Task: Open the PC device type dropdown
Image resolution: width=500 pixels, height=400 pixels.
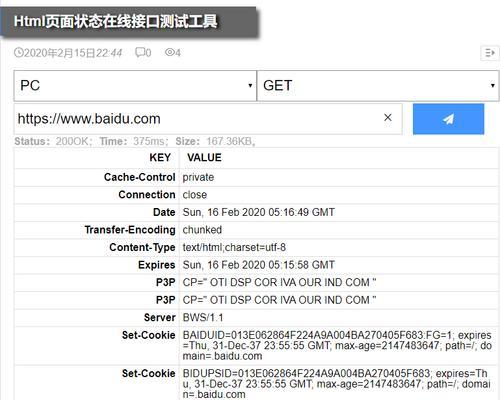Action: pos(135,86)
